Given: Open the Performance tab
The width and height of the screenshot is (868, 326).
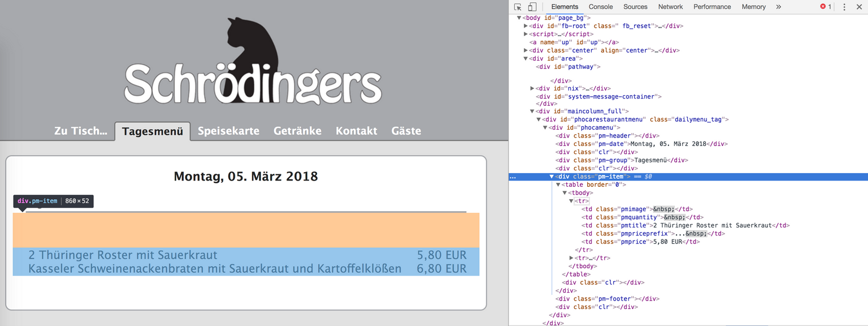Looking at the screenshot, I should click(x=712, y=7).
